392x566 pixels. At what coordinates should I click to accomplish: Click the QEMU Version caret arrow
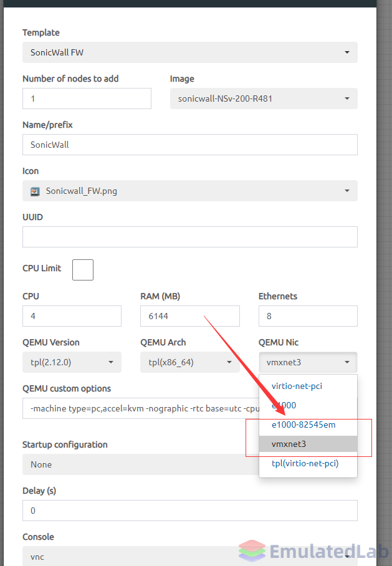click(x=111, y=362)
